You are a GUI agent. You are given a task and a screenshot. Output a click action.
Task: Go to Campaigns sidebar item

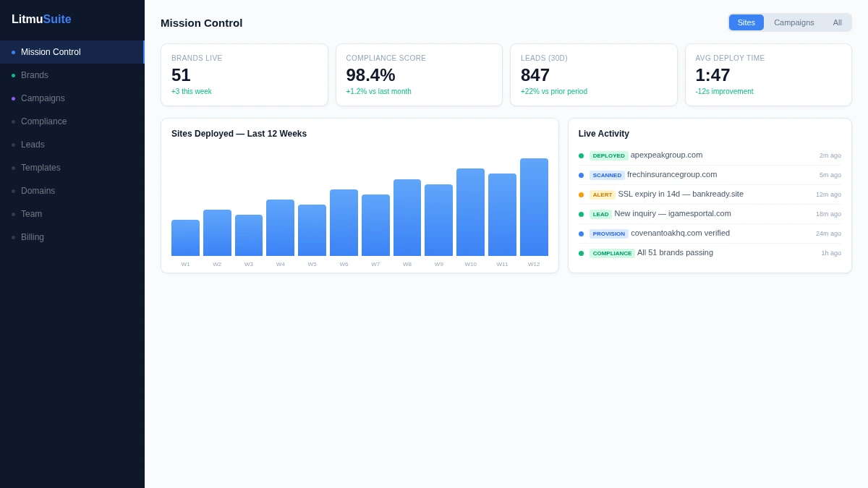coord(72,98)
